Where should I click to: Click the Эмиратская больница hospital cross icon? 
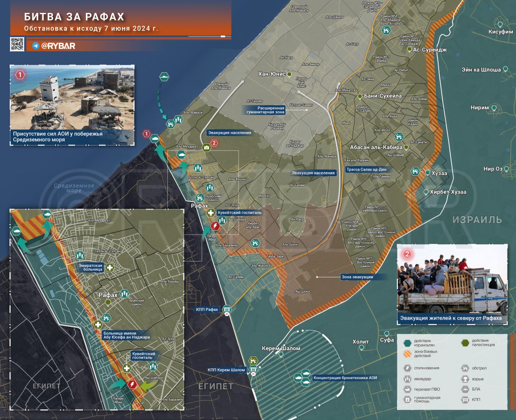click(x=109, y=268)
